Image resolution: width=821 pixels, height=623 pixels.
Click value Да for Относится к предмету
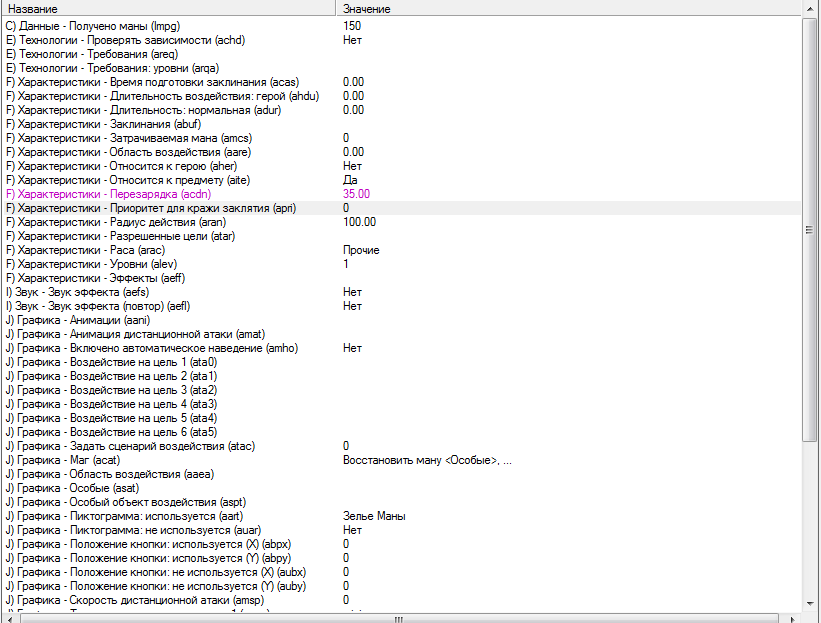point(350,180)
